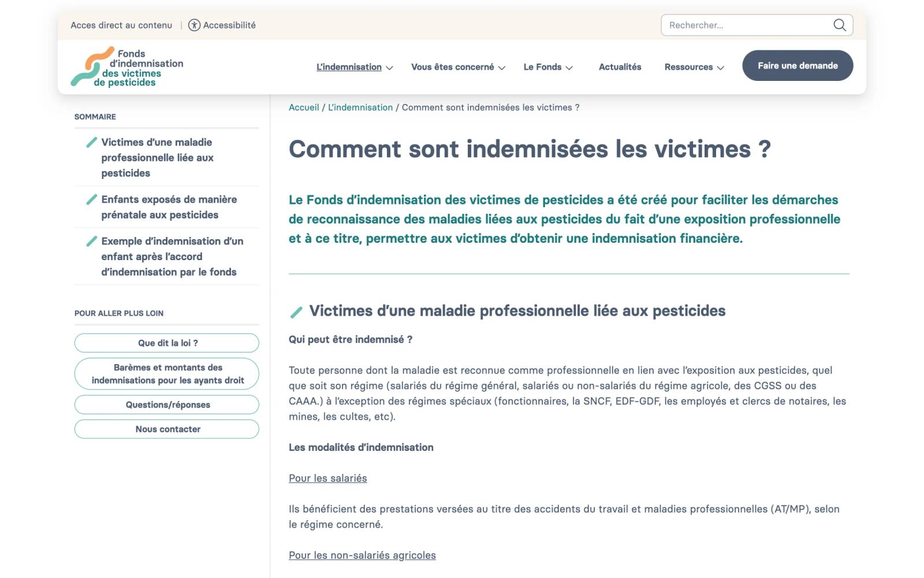The height and width of the screenshot is (578, 924).
Task: Expand the Vous êtes concerné chevron
Action: pos(502,68)
